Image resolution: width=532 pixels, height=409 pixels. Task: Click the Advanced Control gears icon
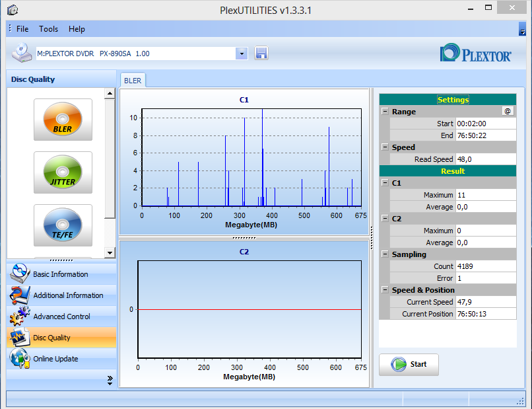click(19, 316)
